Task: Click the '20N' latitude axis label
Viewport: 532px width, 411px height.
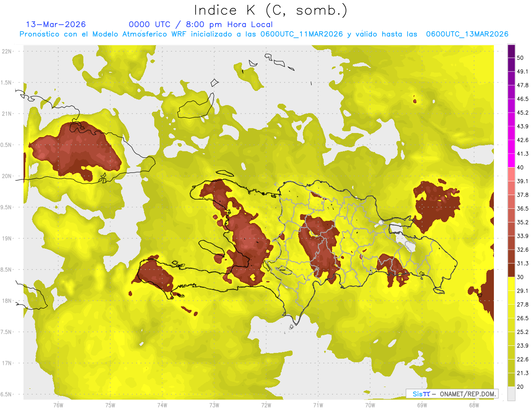Action: pos(7,176)
